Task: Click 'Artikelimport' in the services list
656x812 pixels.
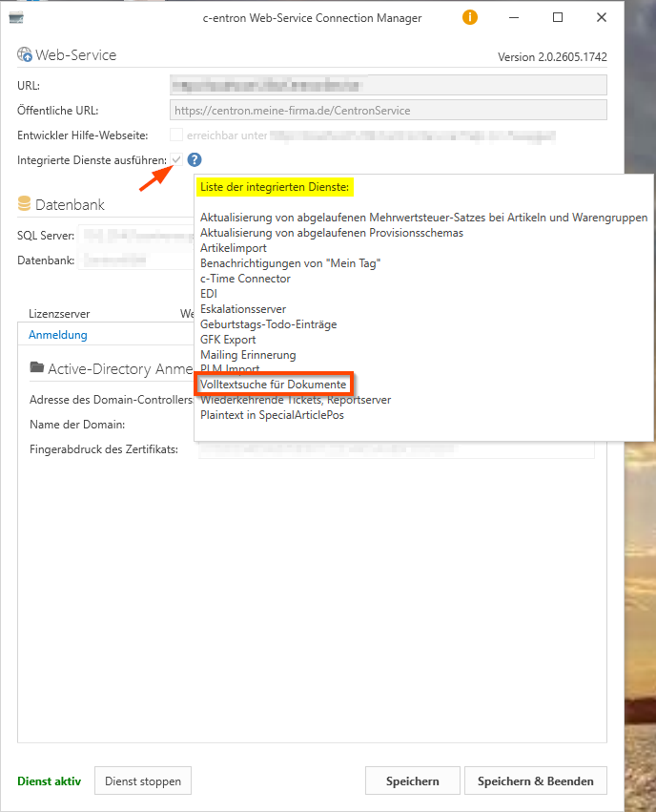Action: coord(234,248)
